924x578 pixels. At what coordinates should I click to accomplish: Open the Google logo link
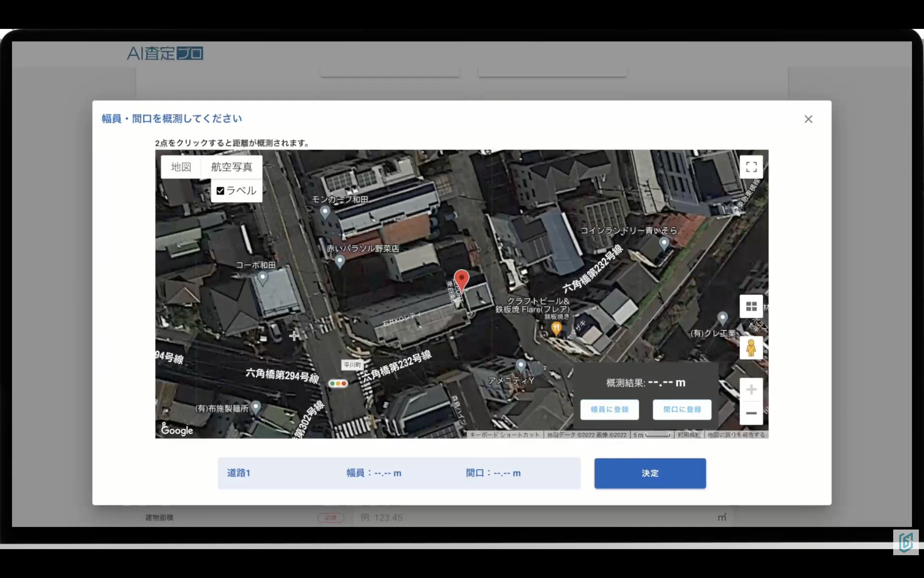[x=177, y=430]
